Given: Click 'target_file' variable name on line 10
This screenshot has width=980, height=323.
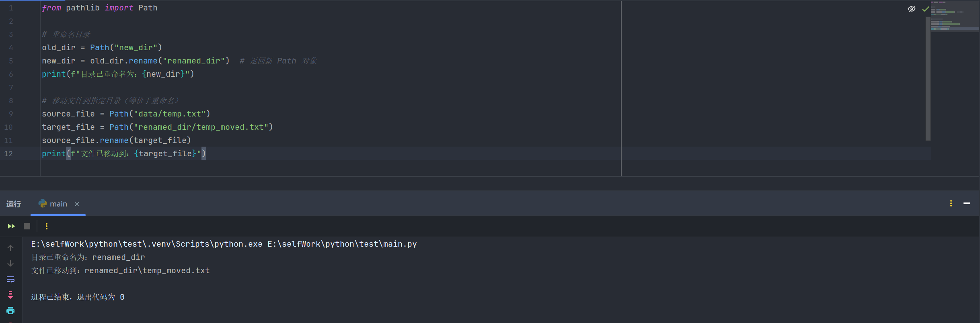Looking at the screenshot, I should pyautogui.click(x=68, y=127).
